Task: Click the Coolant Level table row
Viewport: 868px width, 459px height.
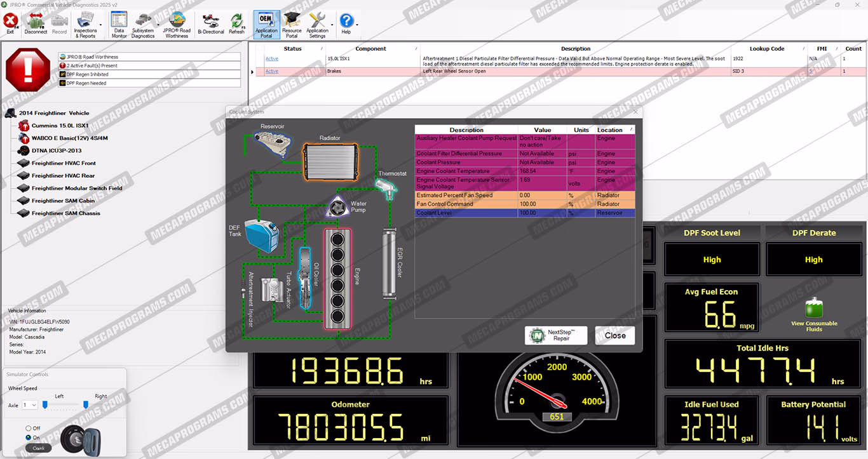Action: [x=525, y=213]
